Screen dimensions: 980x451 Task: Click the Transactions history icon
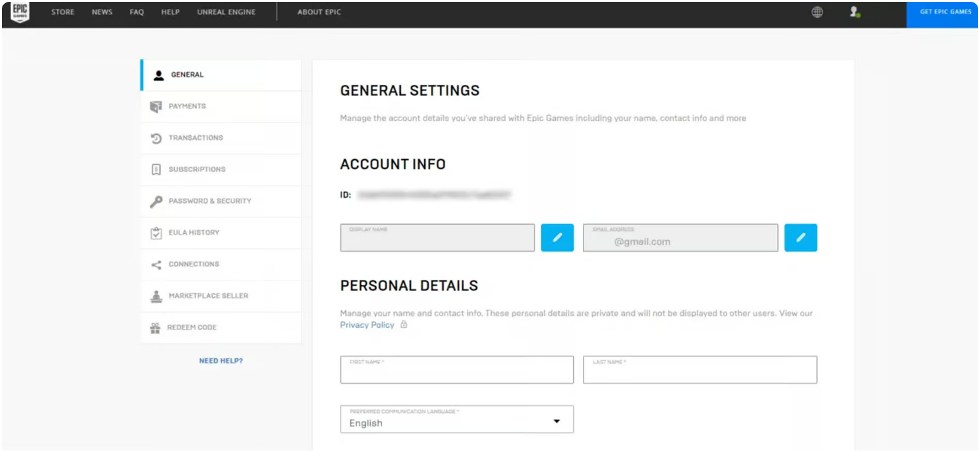pos(156,138)
